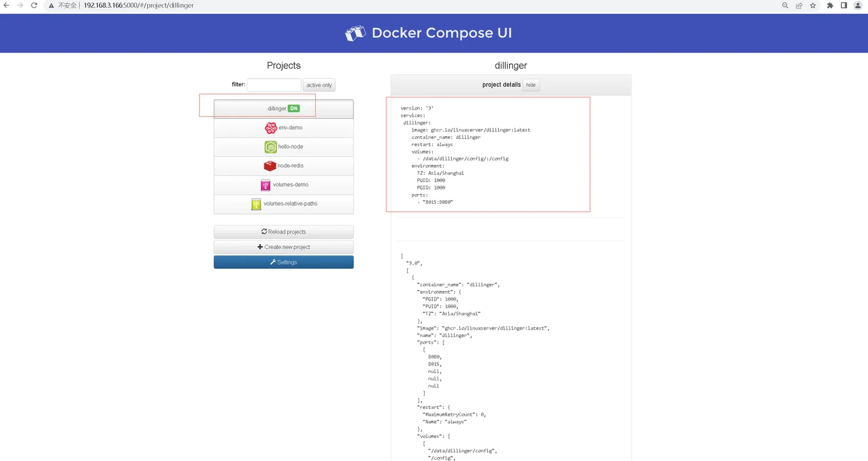Open the node-redis project
Screen dimensions: 868x461
click(x=283, y=166)
